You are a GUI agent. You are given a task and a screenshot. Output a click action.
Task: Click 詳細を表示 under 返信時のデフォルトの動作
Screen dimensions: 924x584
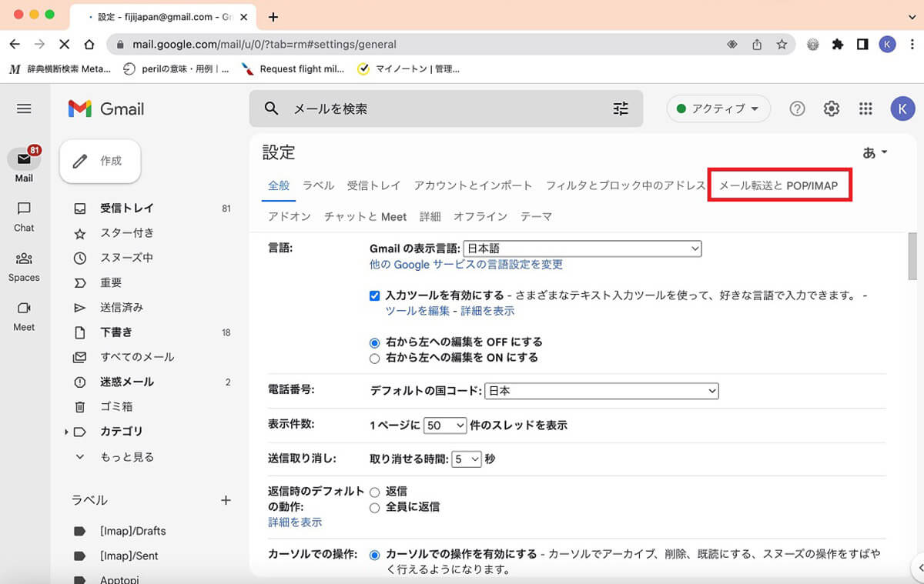(295, 522)
